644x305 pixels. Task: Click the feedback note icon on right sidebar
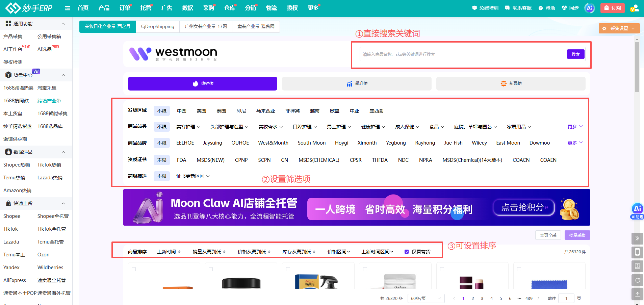(x=637, y=266)
